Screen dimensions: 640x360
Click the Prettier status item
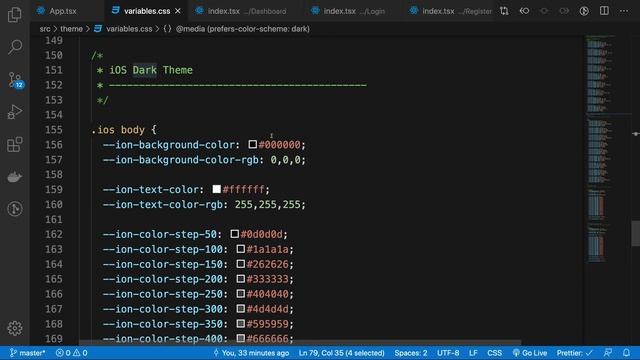(x=574, y=353)
